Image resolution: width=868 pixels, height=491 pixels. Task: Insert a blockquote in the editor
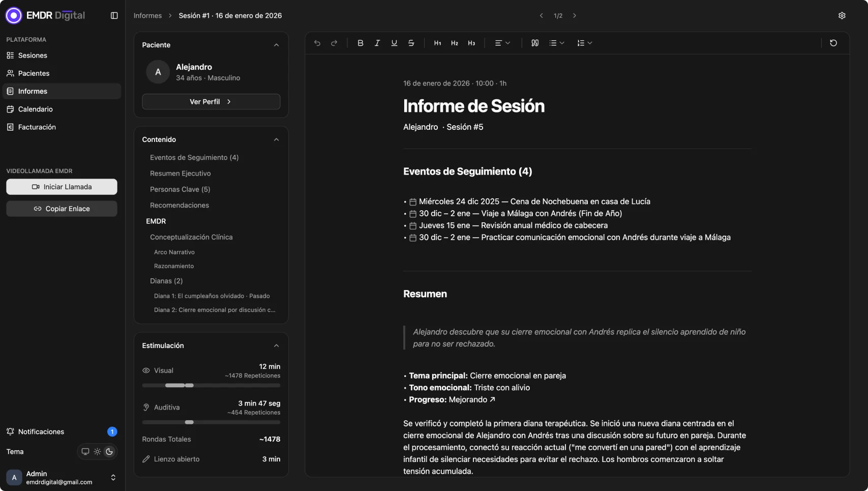[534, 43]
